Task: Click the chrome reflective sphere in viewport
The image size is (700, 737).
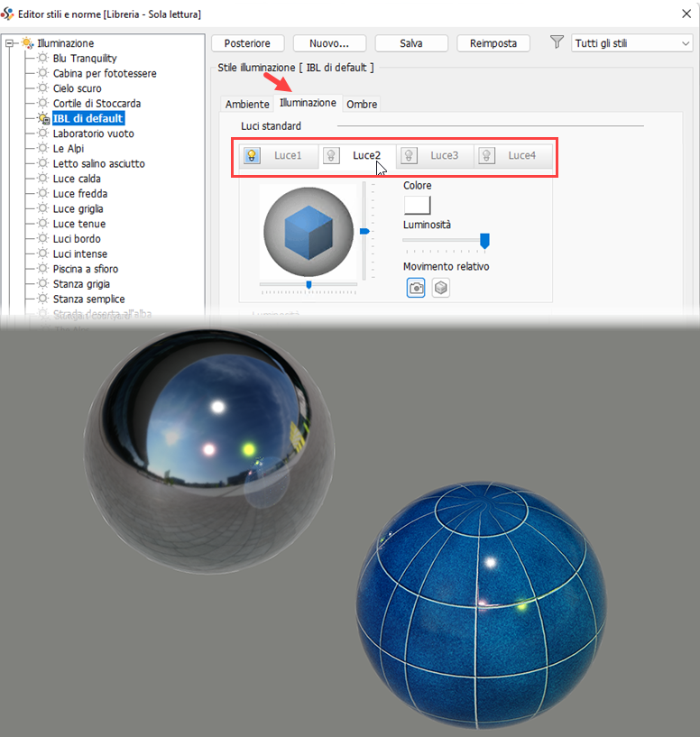Action: point(209,451)
